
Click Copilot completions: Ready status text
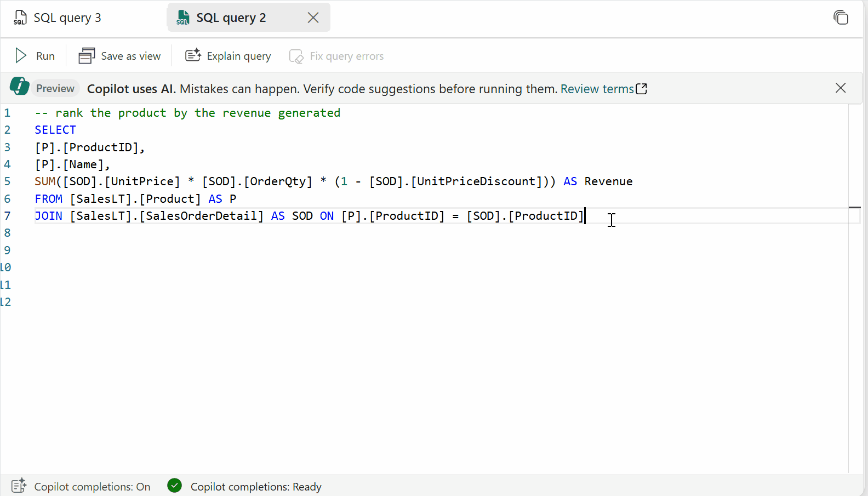(256, 487)
